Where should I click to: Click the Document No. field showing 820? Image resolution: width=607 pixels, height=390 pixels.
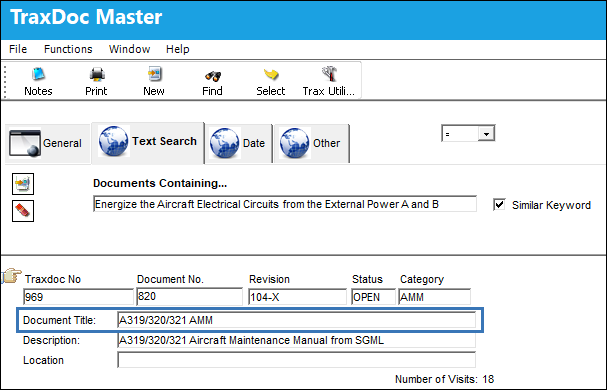tap(190, 296)
